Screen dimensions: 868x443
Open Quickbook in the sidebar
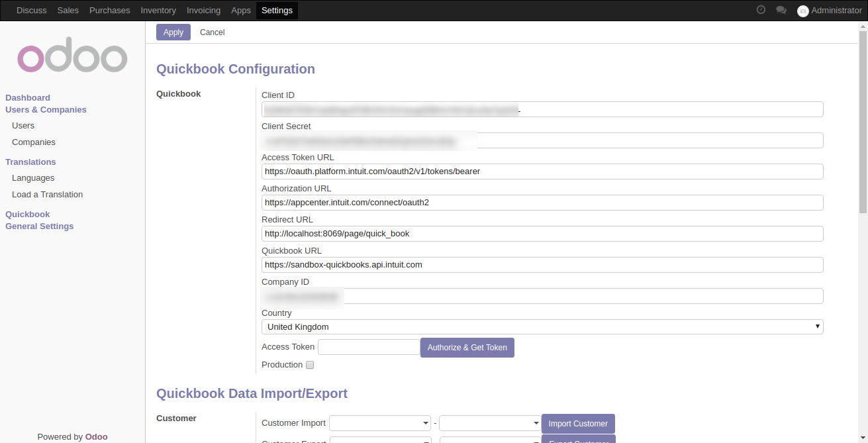28,214
